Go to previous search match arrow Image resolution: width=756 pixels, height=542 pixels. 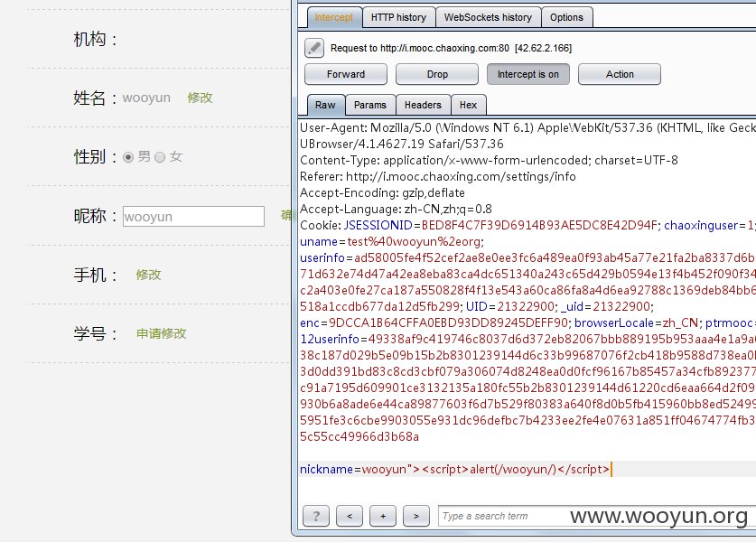(350, 516)
